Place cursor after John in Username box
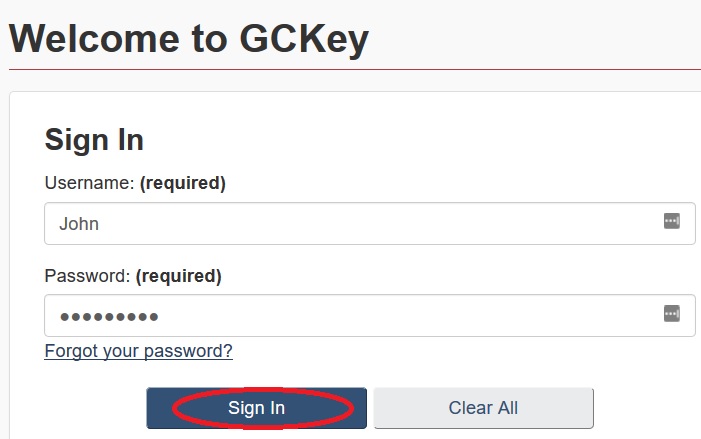The width and height of the screenshot is (701, 439). tap(101, 223)
